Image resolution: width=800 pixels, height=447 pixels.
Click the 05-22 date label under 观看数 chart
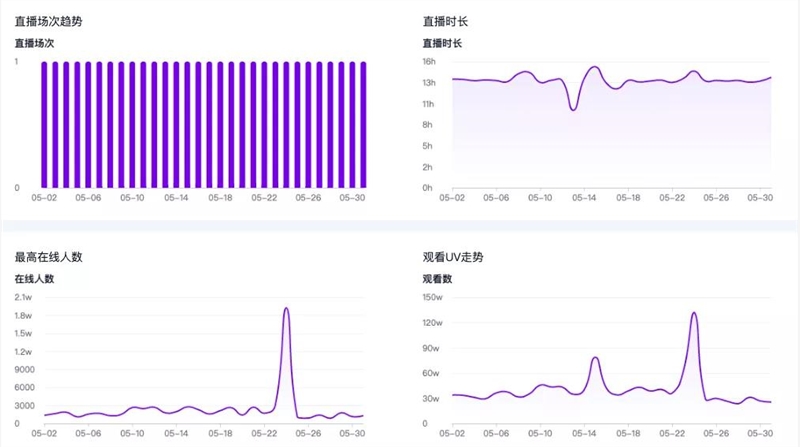point(672,434)
